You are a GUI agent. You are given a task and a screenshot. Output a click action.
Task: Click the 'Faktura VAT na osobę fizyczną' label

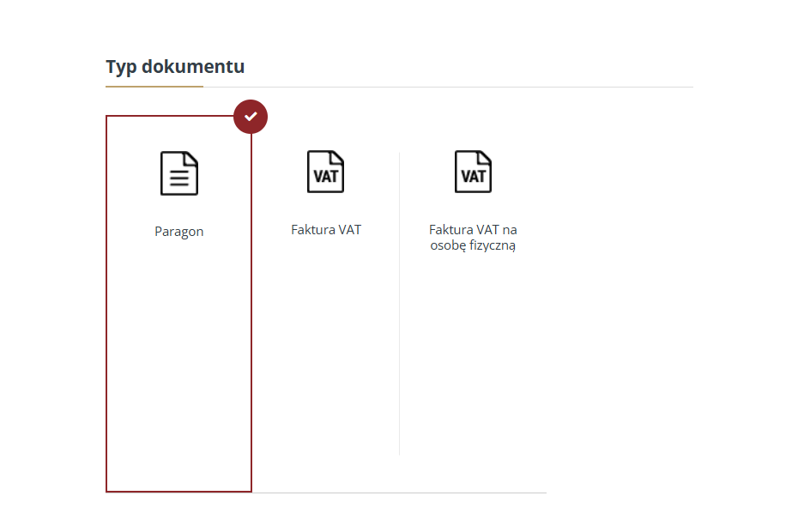click(x=473, y=237)
